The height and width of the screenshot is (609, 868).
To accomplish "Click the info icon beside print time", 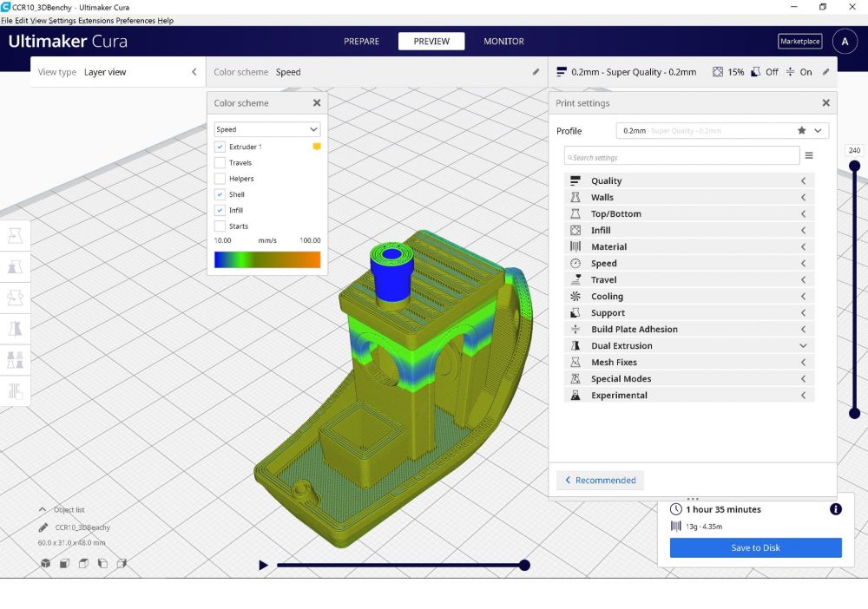I will coord(836,509).
